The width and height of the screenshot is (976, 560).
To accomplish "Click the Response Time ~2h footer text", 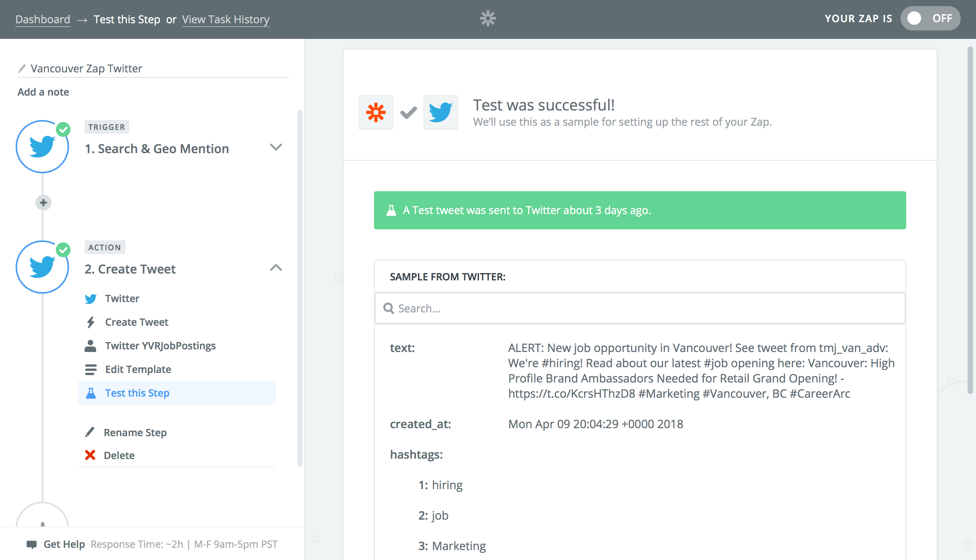I will tap(184, 544).
